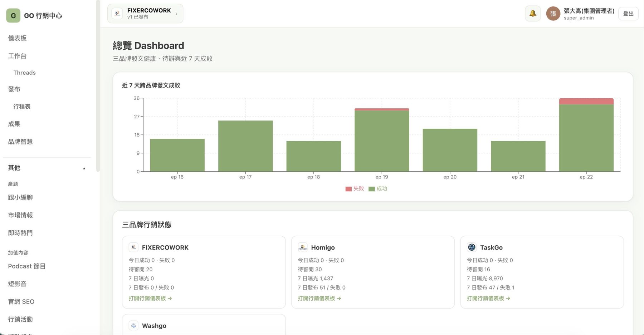Click the 登出 logout button
The height and width of the screenshot is (335, 644).
pos(628,14)
